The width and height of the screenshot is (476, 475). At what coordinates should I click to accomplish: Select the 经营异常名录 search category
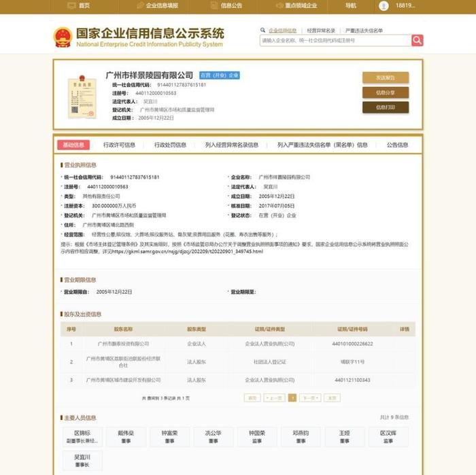(x=321, y=31)
